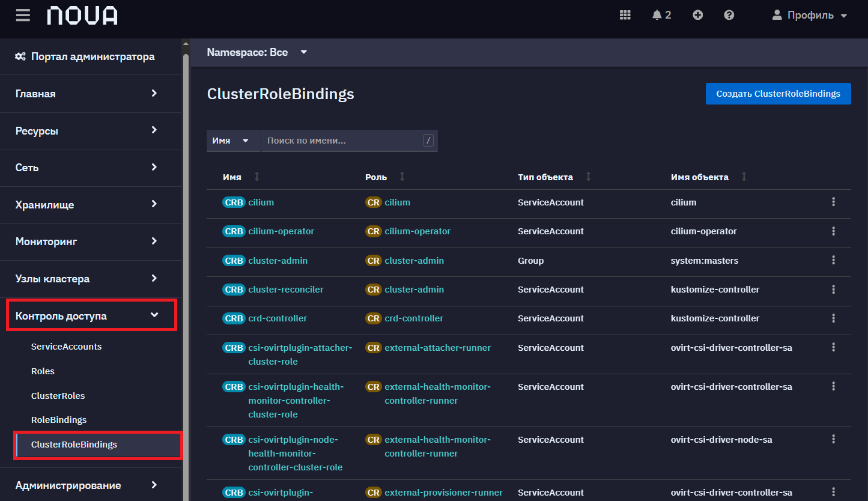The image size is (868, 501).
Task: Open the crd-controller ClusterRole link
Action: [414, 318]
